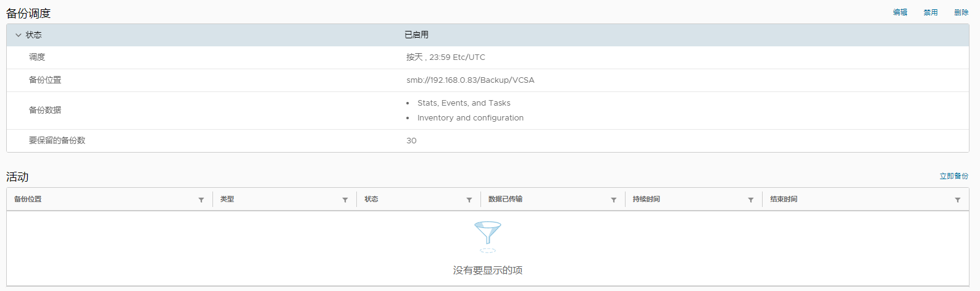Screen dimensions: 980x291
Task: Disable the schedule via 禁用
Action: click(x=931, y=12)
